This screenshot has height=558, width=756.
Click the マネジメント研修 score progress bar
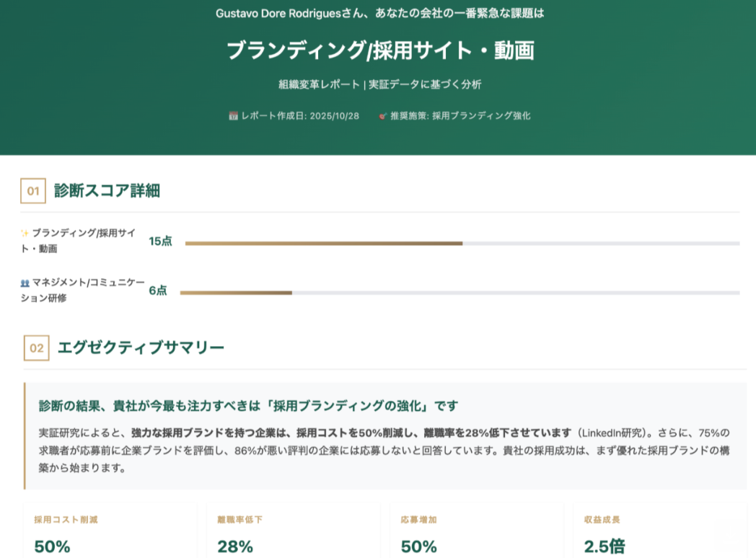tap(460, 293)
